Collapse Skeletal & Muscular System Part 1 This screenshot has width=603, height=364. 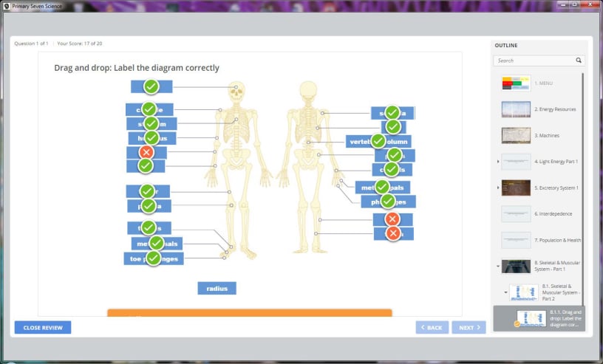click(x=497, y=266)
